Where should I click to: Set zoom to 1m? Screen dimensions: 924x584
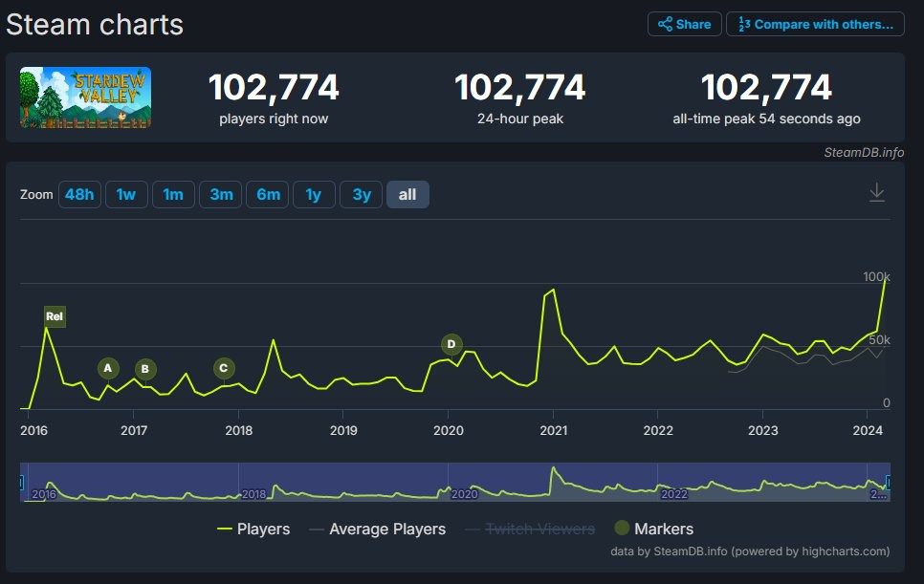pos(173,194)
